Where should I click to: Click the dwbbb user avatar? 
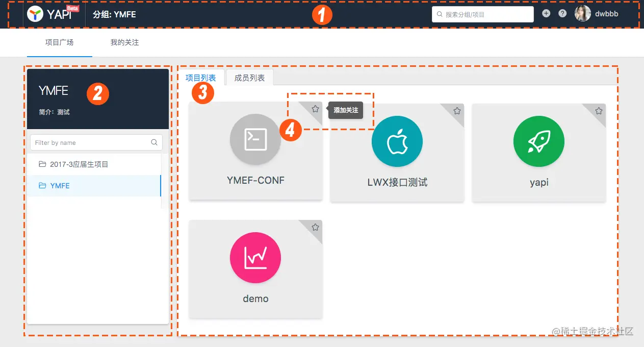click(582, 13)
